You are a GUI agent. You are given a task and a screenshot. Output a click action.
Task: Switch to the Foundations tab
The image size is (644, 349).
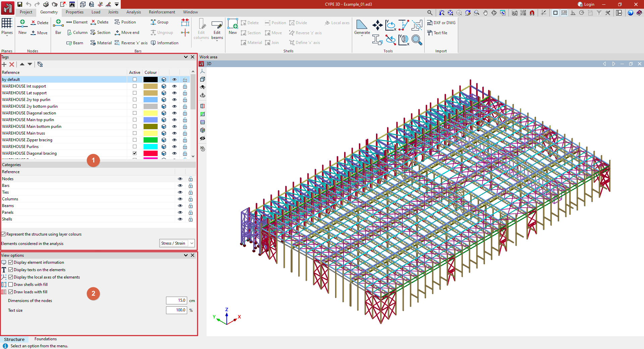click(46, 339)
